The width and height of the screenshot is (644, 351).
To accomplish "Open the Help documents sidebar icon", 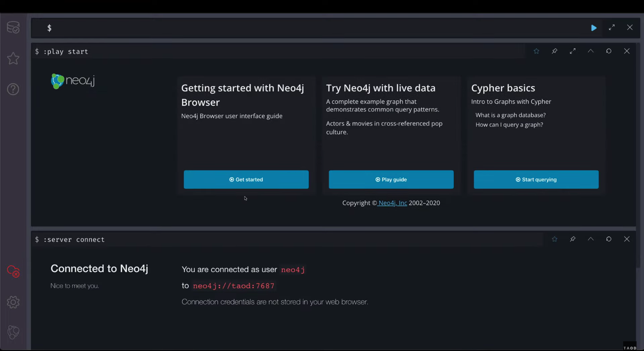I will tap(13, 89).
